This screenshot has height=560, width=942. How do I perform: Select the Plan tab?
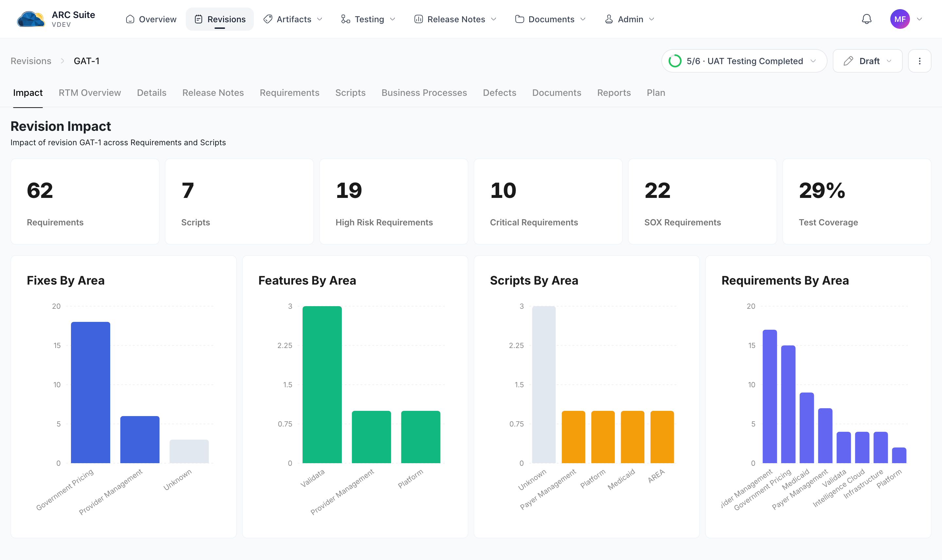coord(656,93)
